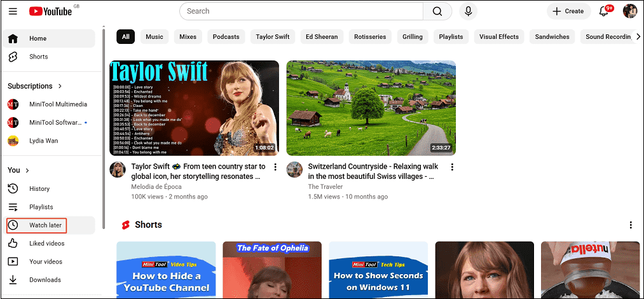Open the woman's face close-up short

pos(484,270)
